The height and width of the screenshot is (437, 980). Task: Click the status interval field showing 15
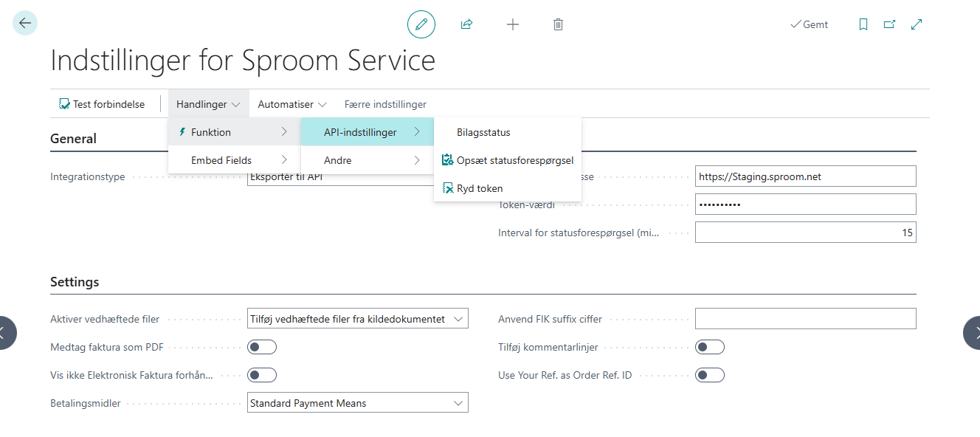point(806,233)
